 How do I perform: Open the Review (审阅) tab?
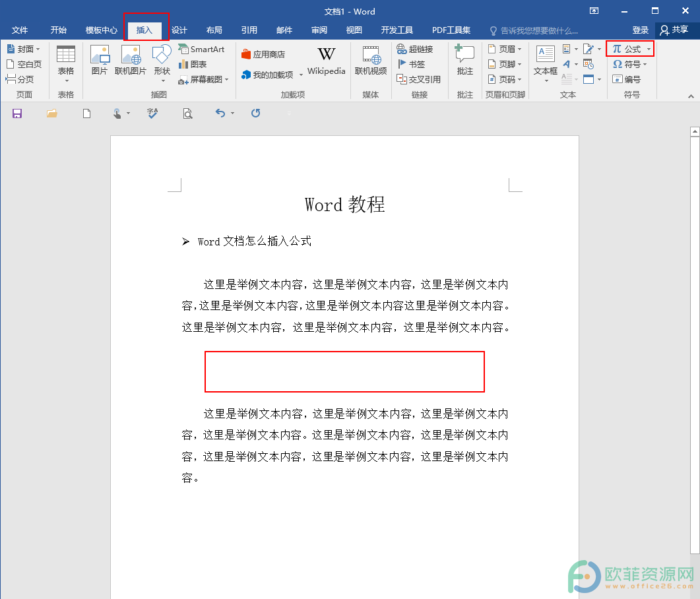coord(319,30)
